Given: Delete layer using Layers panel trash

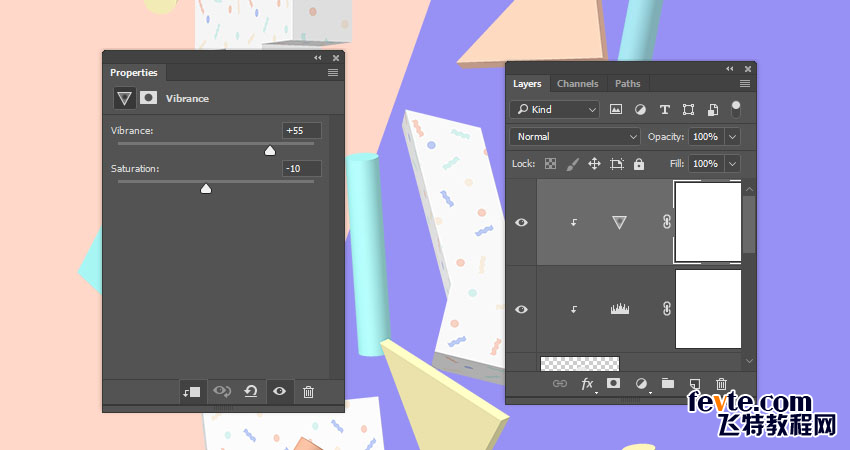Looking at the screenshot, I should coord(721,384).
